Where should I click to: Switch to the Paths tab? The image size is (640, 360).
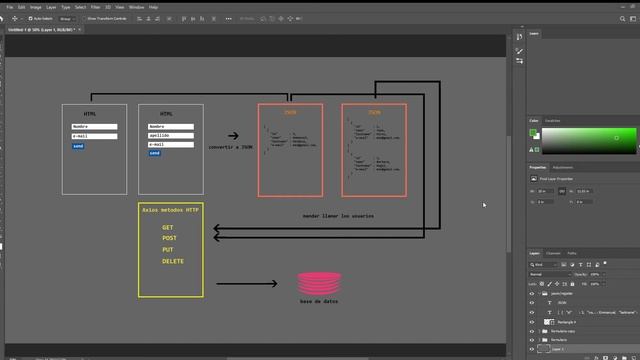[x=572, y=253]
